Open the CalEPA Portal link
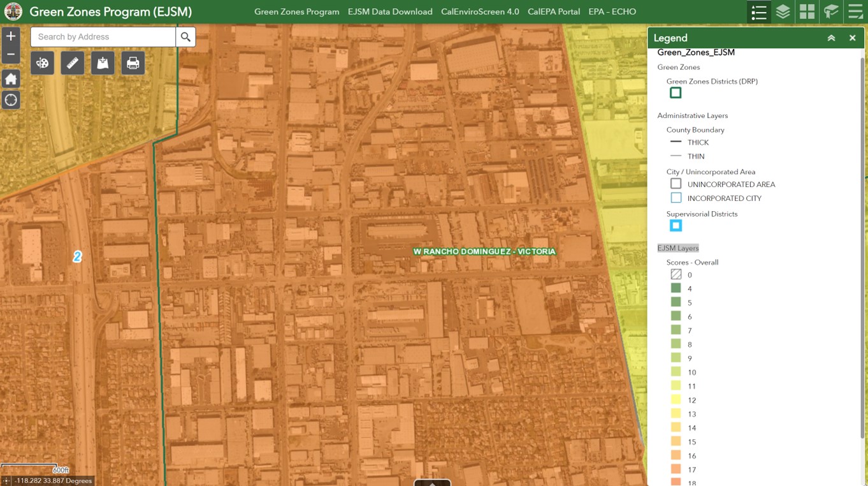868x486 pixels. (553, 11)
